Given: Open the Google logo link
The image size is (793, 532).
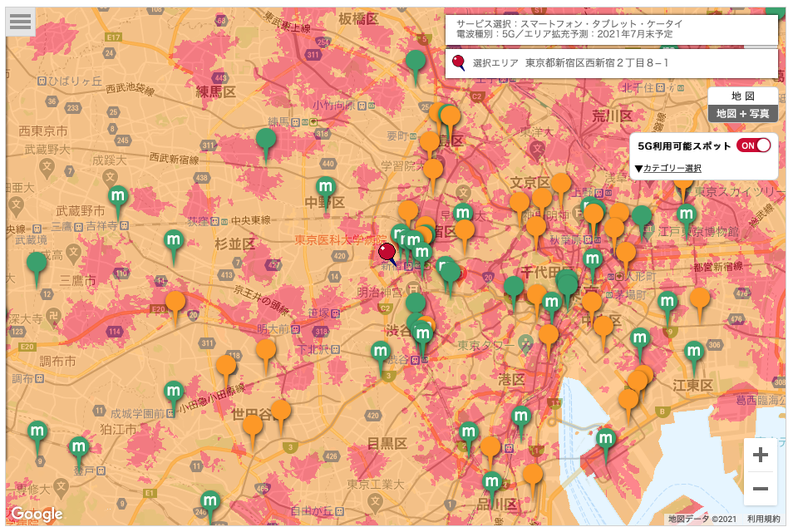Looking at the screenshot, I should pos(37,514).
